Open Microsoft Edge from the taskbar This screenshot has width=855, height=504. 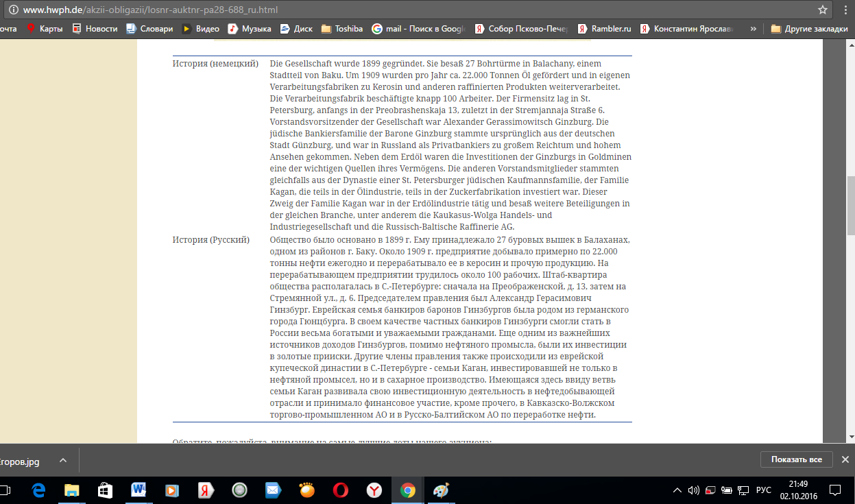(x=38, y=490)
